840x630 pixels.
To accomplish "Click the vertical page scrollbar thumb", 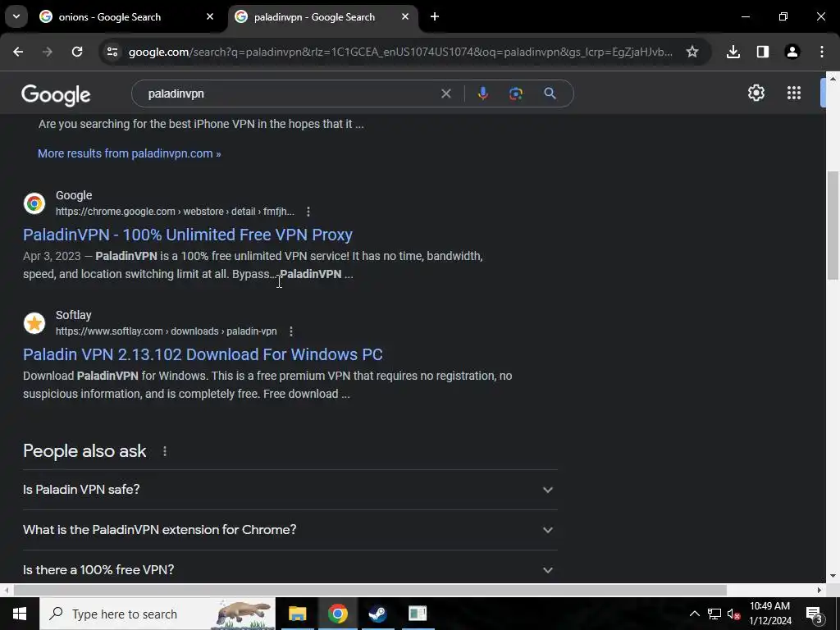I will [x=833, y=225].
